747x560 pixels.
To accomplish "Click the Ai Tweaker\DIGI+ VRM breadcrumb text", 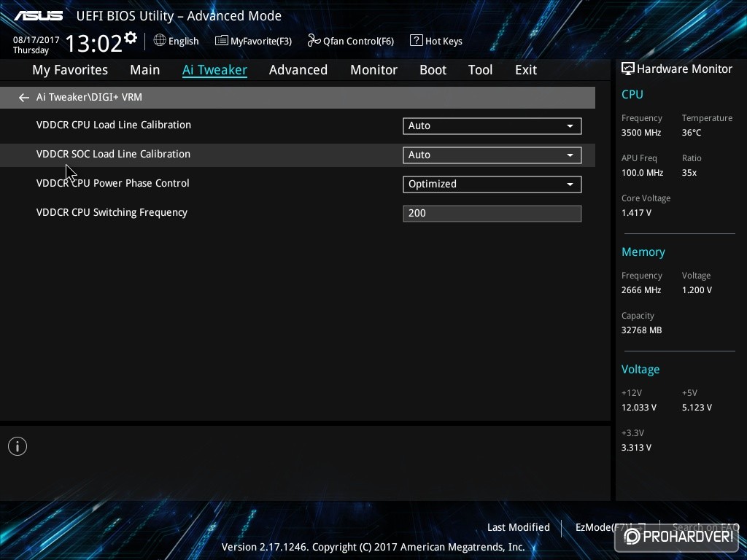I will [89, 97].
